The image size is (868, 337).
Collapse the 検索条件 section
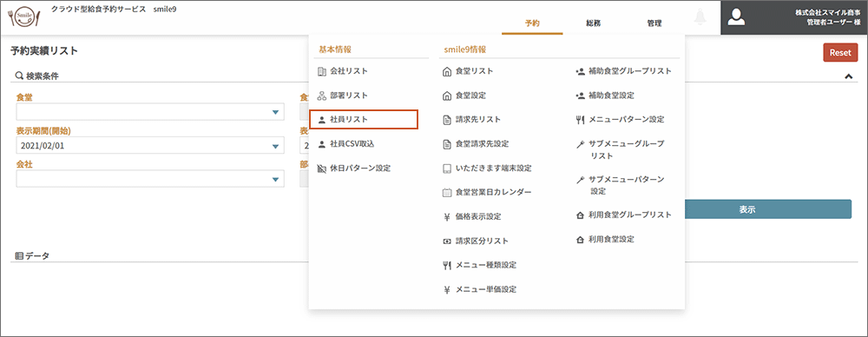[x=848, y=76]
